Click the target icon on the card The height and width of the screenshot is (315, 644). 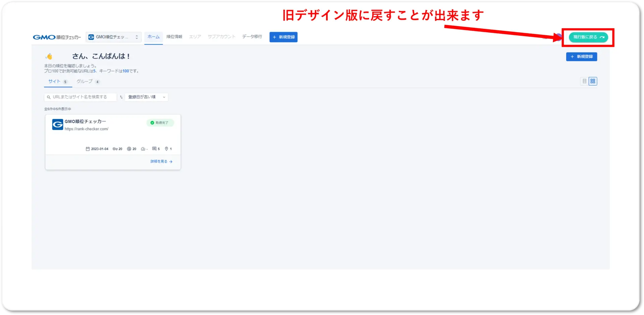click(129, 149)
